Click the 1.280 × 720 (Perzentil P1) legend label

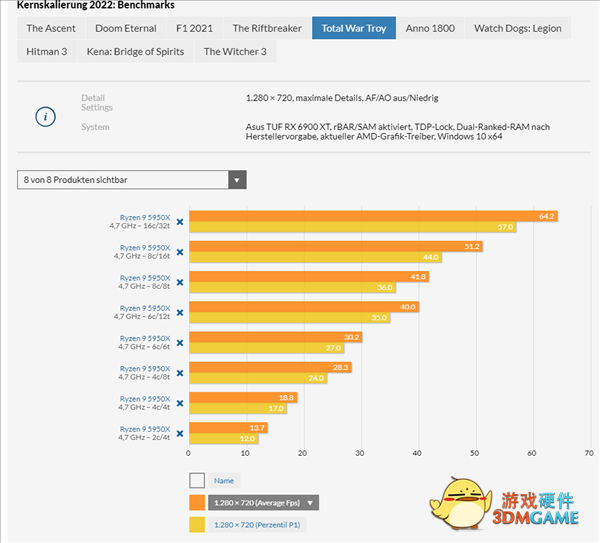coord(258,526)
